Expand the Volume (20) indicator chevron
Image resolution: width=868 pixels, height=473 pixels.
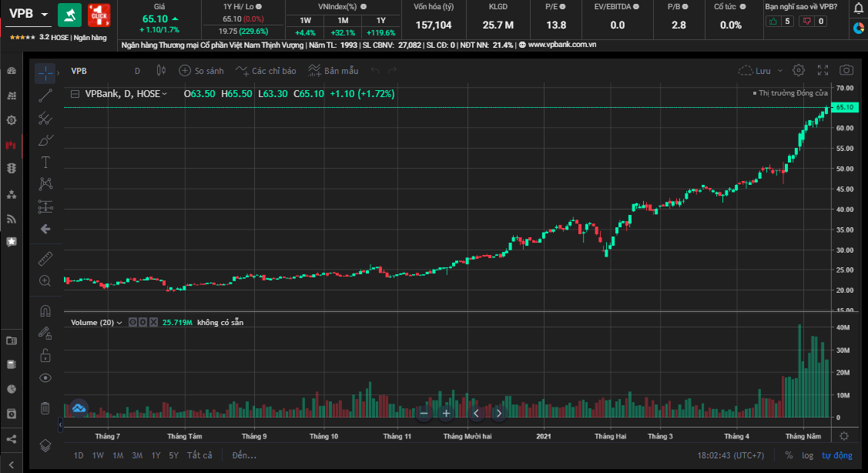click(x=119, y=323)
